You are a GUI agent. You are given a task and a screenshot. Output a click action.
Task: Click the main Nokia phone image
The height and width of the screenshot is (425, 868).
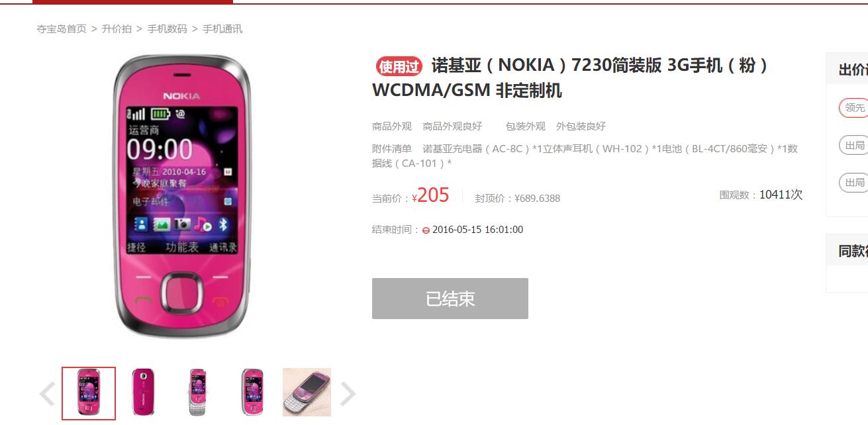(x=183, y=197)
